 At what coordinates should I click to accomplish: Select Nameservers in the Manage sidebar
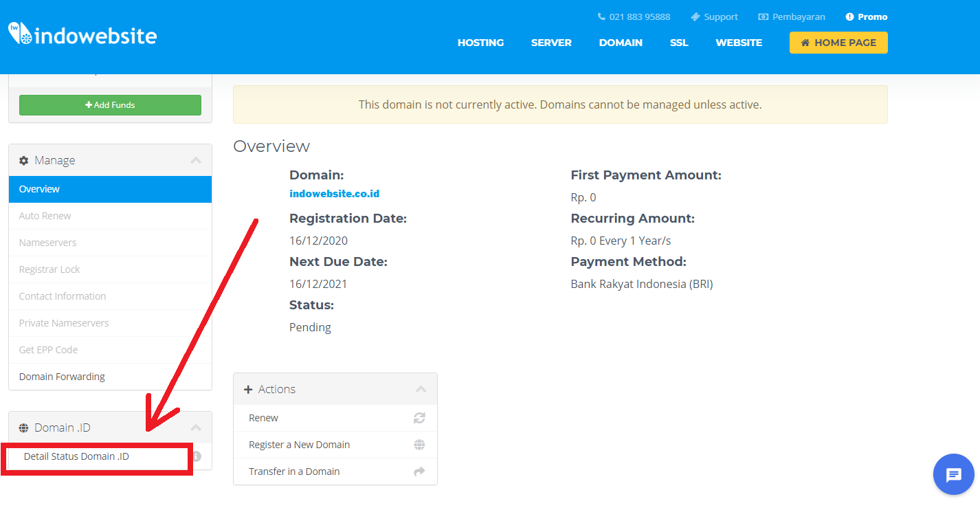[x=47, y=242]
